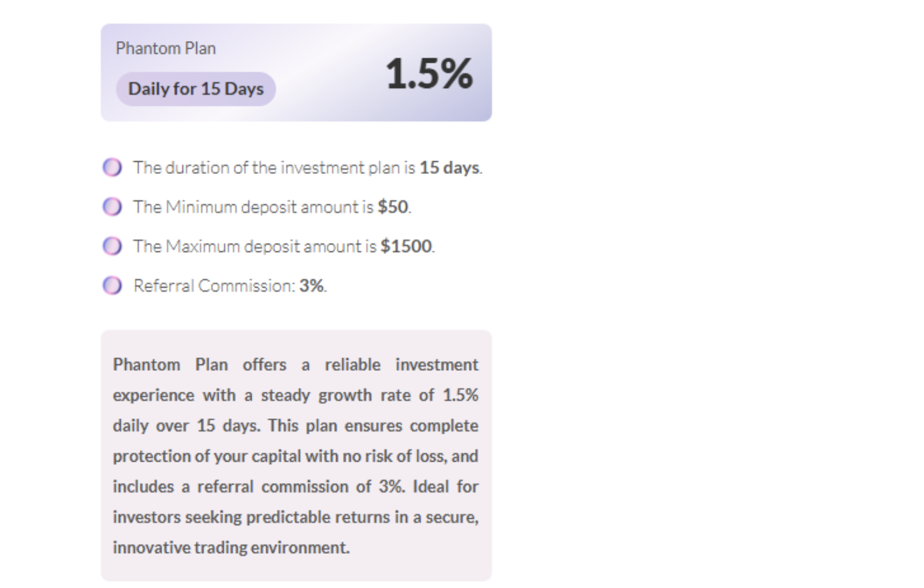This screenshot has height=588, width=924.
Task: Click the bullet icon beside Referral Commission
Action: (x=112, y=285)
